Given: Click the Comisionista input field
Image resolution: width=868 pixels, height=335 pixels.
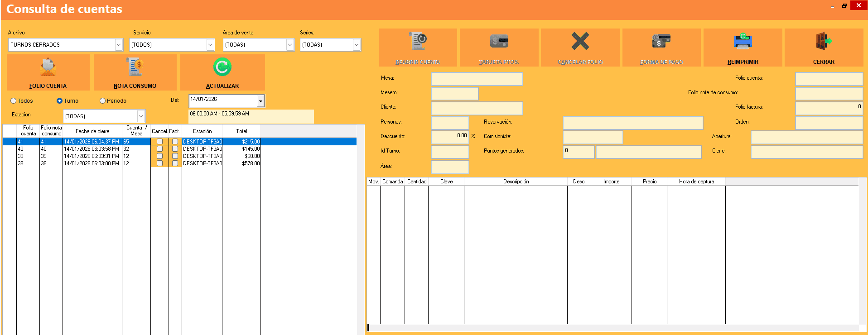Looking at the screenshot, I should [x=593, y=137].
